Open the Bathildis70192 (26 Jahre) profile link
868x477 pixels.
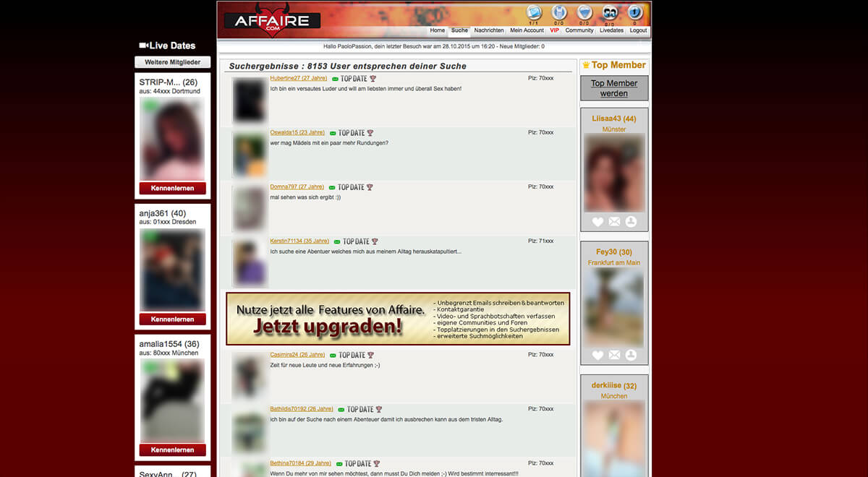click(x=302, y=408)
